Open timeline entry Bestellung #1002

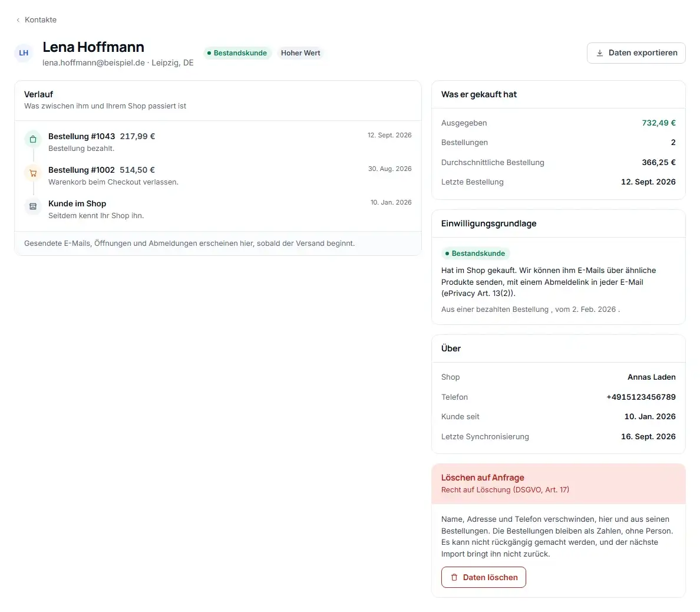[218, 175]
